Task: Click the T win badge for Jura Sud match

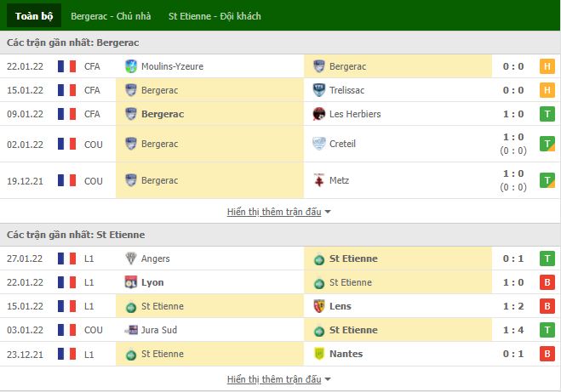Action: 547,330
